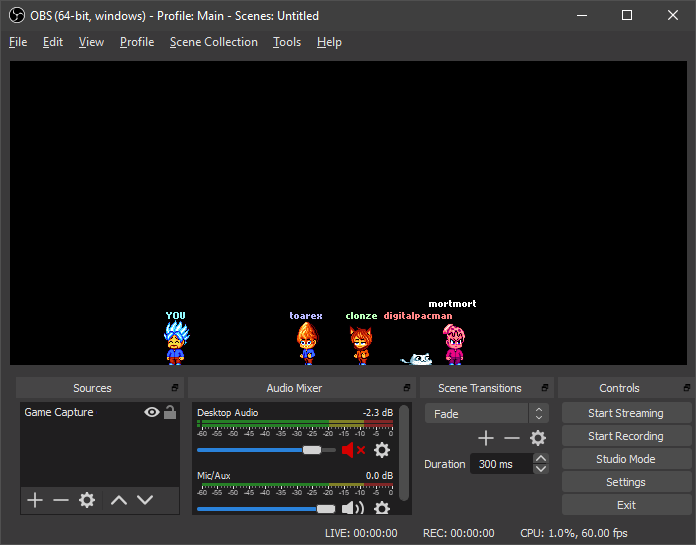Open the Help menu
Viewport: 696px width, 545px height.
(x=329, y=42)
